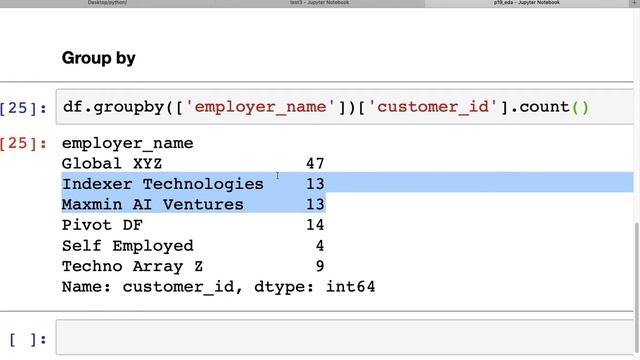Click the value 4 for Self Employed
640x360 pixels.
(x=320, y=246)
